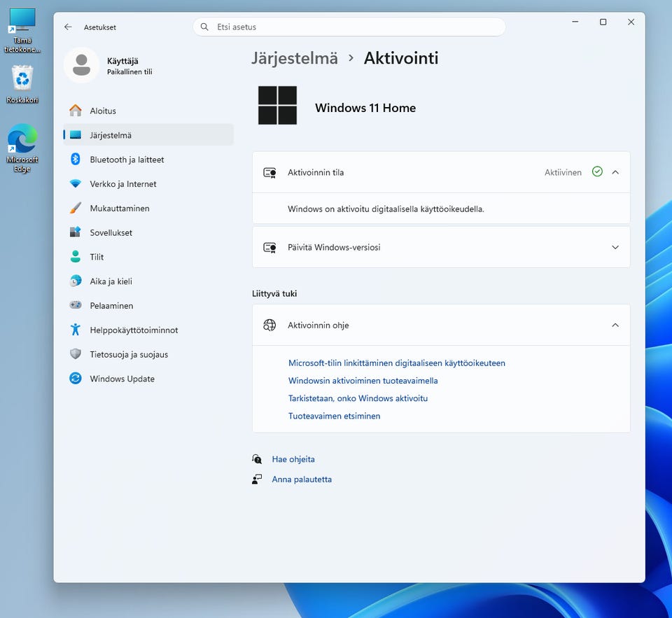The image size is (672, 618).
Task: Select Tämä tietokone desktop icon
Action: coord(22,30)
